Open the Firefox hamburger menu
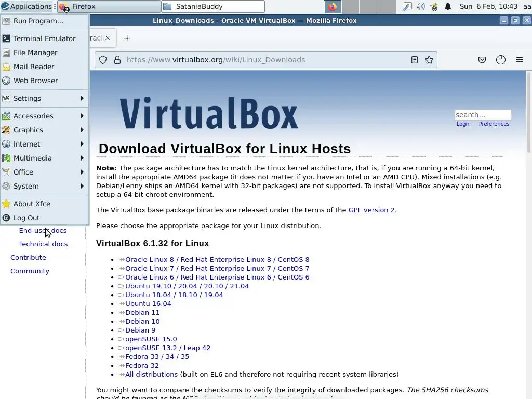Viewport: 532px width, 399px height. pos(520,60)
